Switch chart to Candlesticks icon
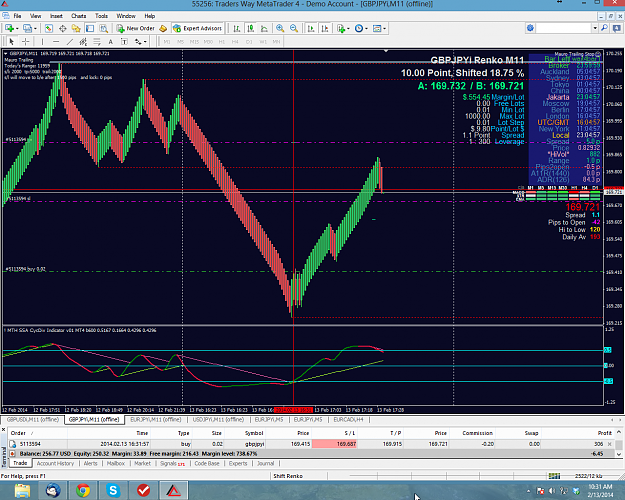Viewport: 625px width, 500px height. coord(250,28)
